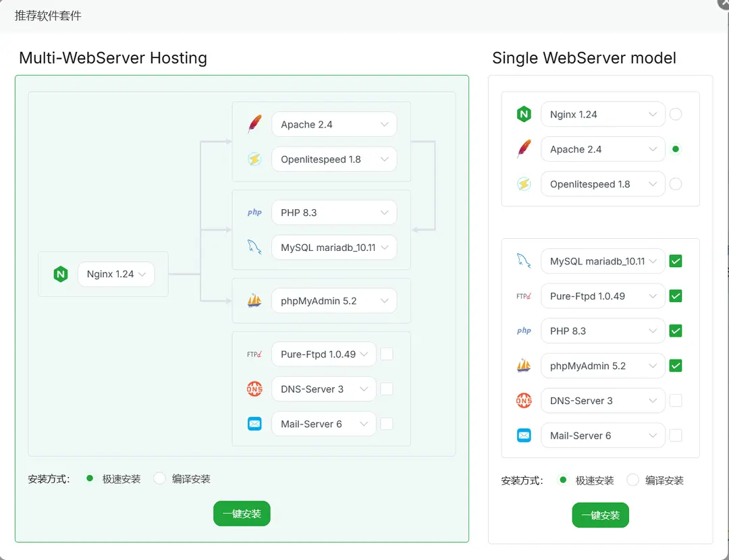Click the DNS-Server icon in Single WebServer panel
The image size is (729, 560).
[524, 401]
